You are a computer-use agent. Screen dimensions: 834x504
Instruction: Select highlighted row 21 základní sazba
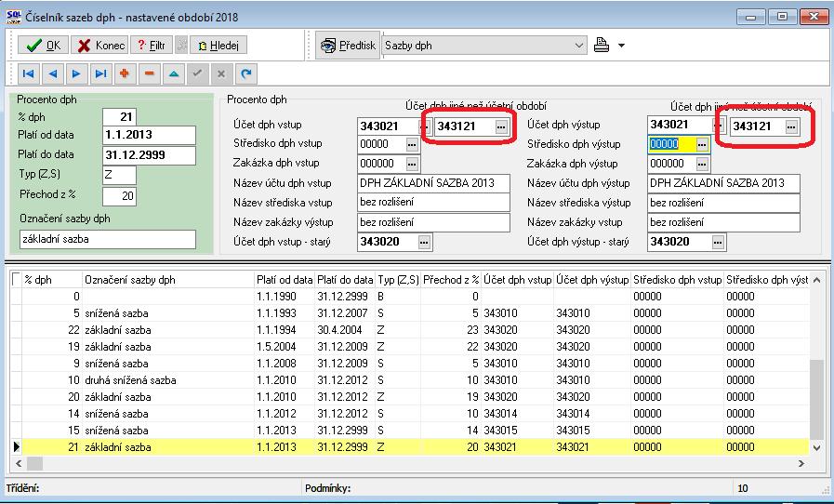(410, 447)
